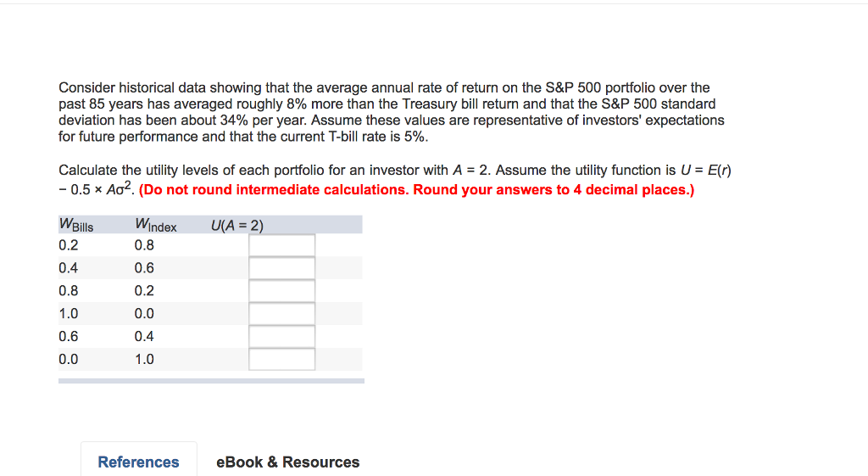This screenshot has height=476, width=868.
Task: Click the WBills column header
Action: [x=75, y=225]
